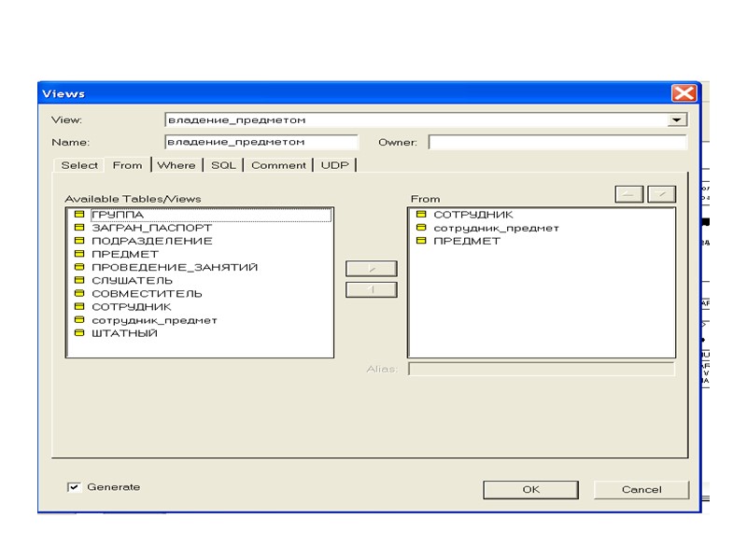This screenshot has height=560, width=747.
Task: Select ПРОВЕДЕНИЕ_ЗАНЯТИЙ in Available Tables
Action: point(175,267)
